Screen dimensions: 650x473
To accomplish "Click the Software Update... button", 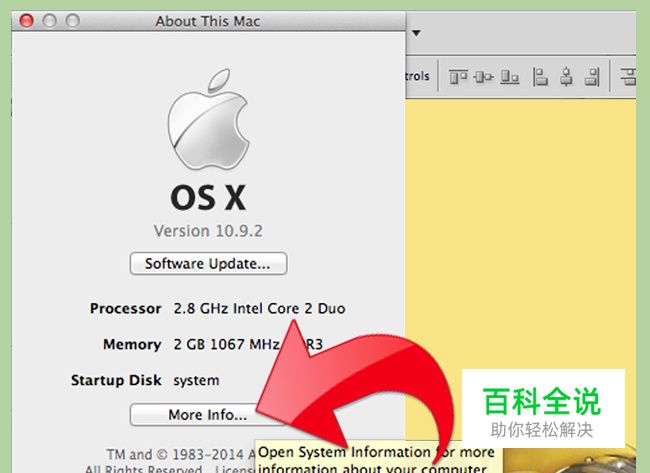I will point(208,264).
